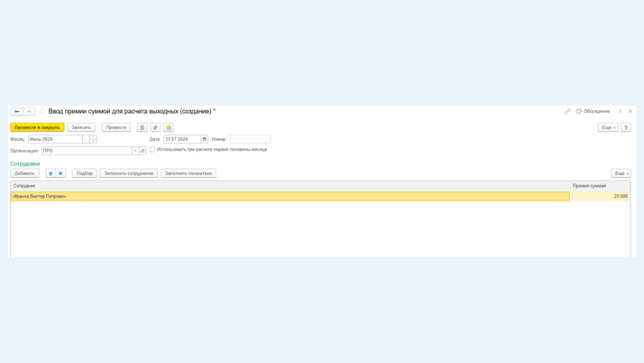Click the document report icon next to Провести
Image resolution: width=644 pixels, height=363 pixels.
tap(143, 127)
